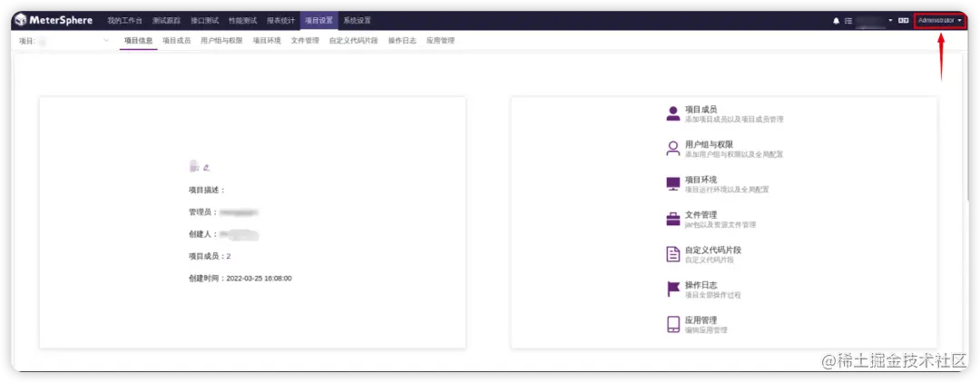Switch to the 文件管理 tab
This screenshot has width=980, height=383.
pyautogui.click(x=305, y=41)
